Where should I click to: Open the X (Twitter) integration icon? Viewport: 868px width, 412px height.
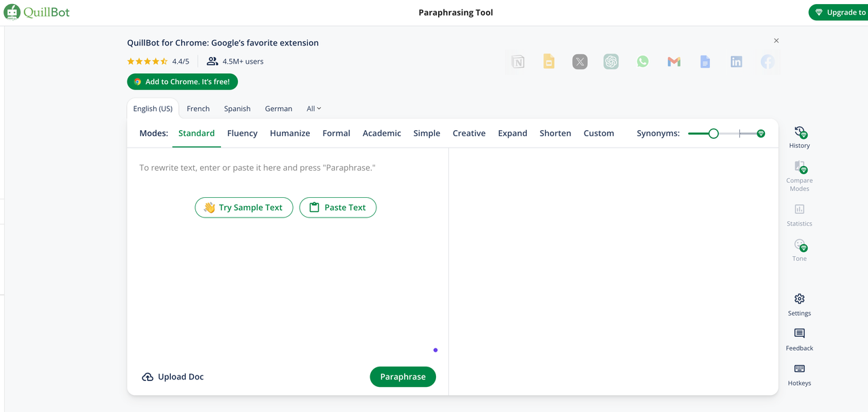580,62
